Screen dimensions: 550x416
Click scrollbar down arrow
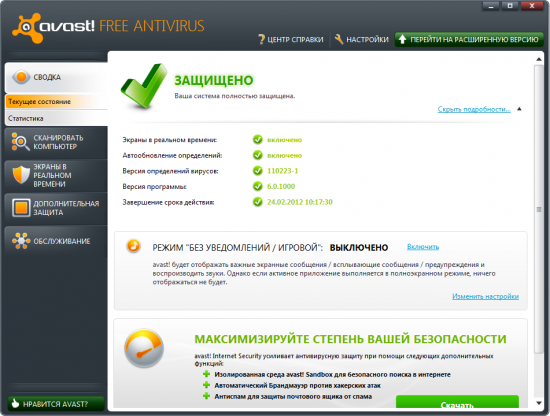point(539,403)
